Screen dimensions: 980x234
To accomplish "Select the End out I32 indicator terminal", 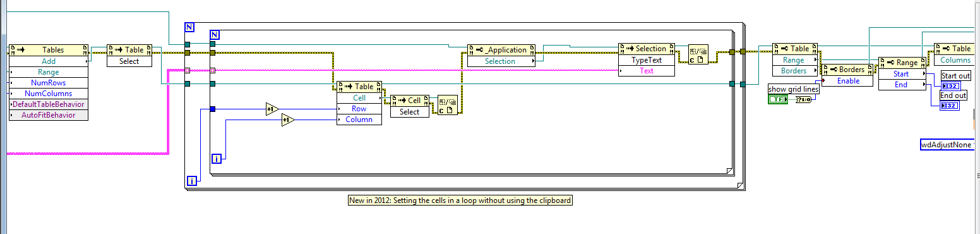I will [x=950, y=105].
